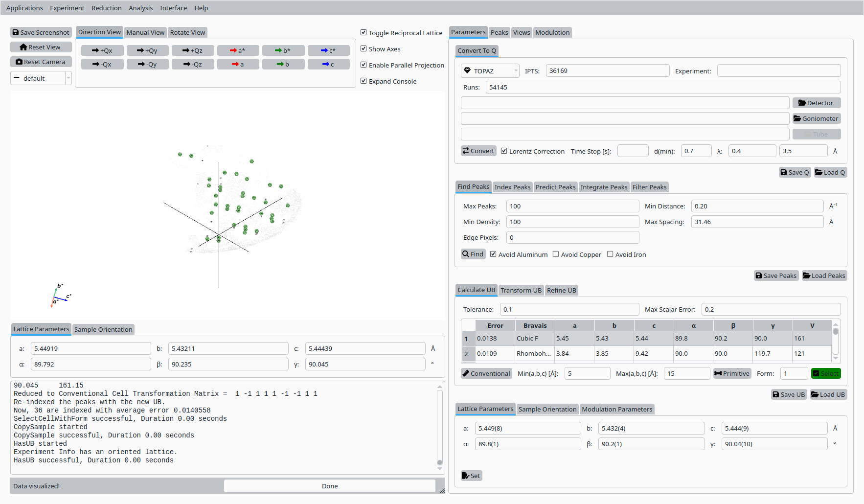Uncheck the Lorentz Correction option
The image size is (864, 504).
click(x=504, y=151)
